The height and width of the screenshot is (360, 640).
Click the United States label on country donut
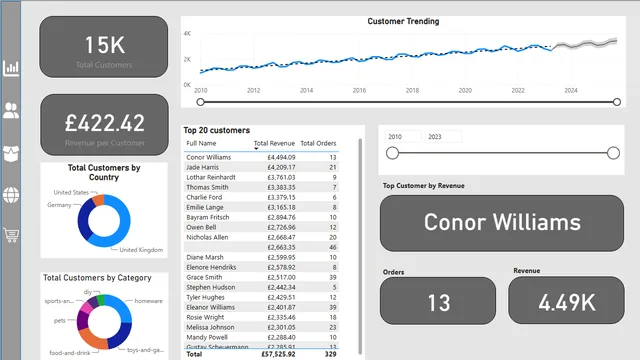point(71,192)
